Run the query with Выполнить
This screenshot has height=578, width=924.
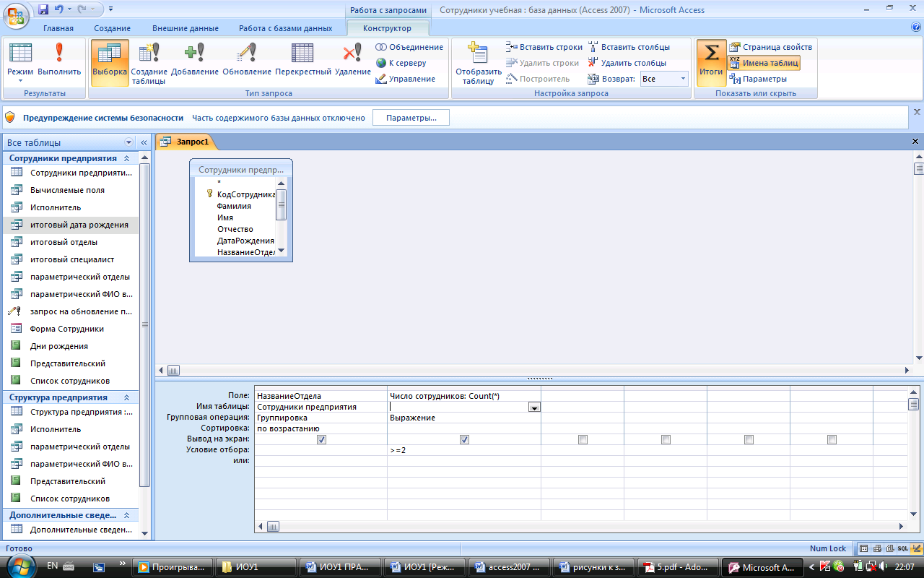(x=59, y=62)
